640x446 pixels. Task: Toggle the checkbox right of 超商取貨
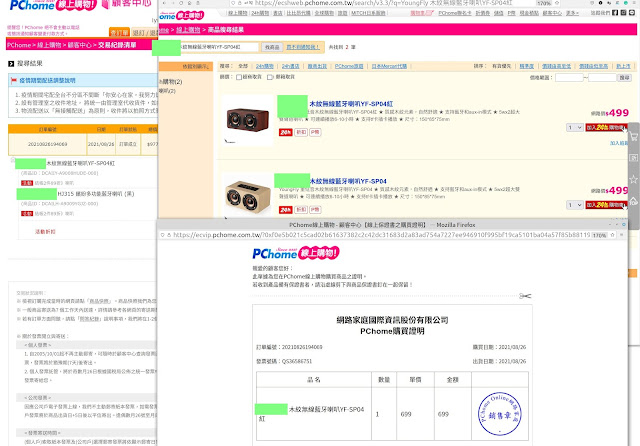click(x=270, y=77)
